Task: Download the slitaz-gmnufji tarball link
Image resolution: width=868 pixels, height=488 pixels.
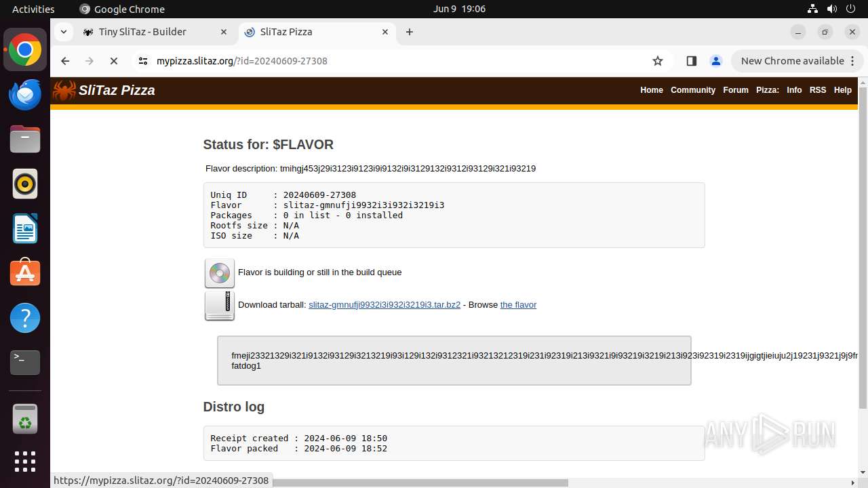Action: click(384, 305)
